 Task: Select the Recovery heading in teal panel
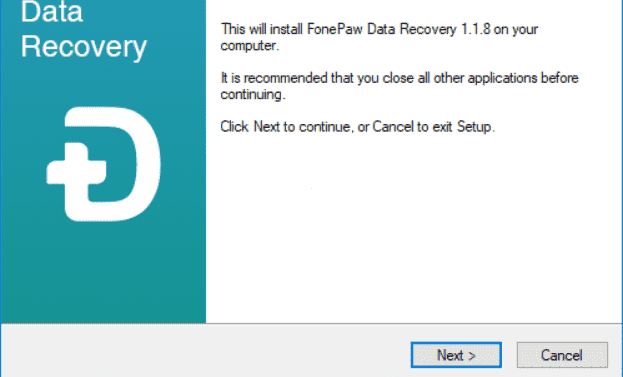coord(84,47)
